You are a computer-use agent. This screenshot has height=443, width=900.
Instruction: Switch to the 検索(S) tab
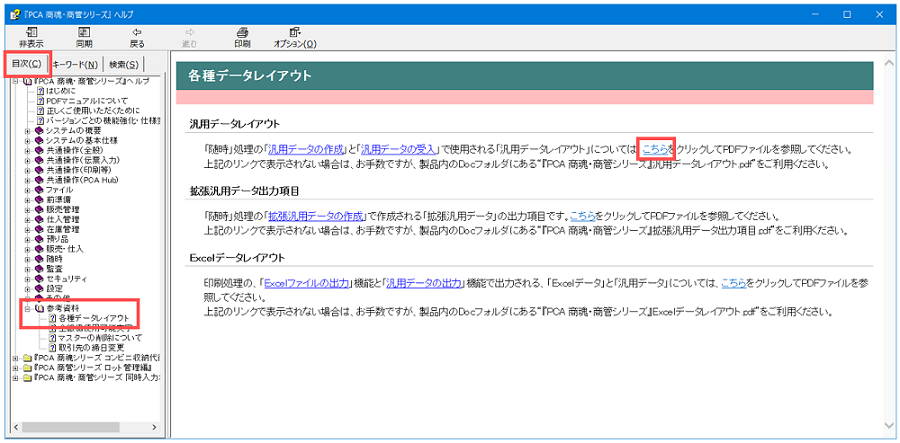tap(123, 64)
